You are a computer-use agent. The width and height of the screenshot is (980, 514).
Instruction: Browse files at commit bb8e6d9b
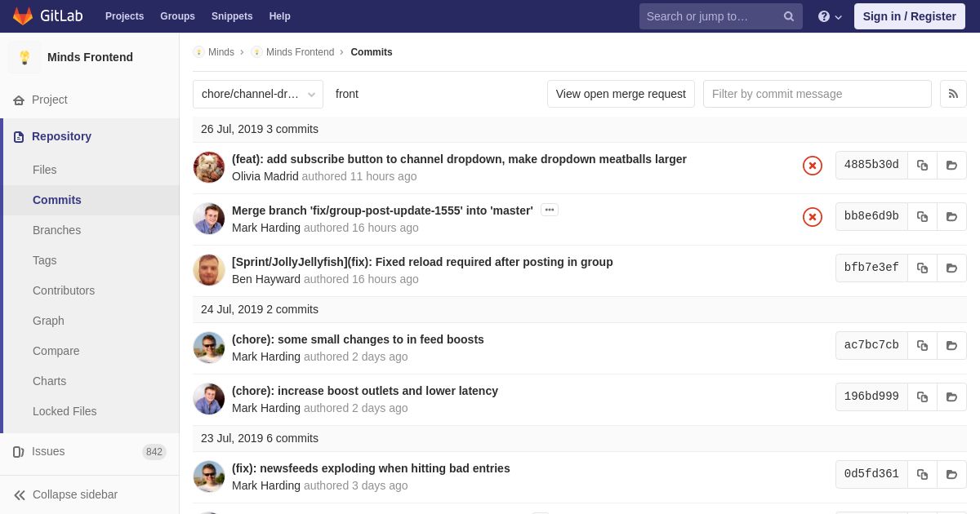[951, 216]
